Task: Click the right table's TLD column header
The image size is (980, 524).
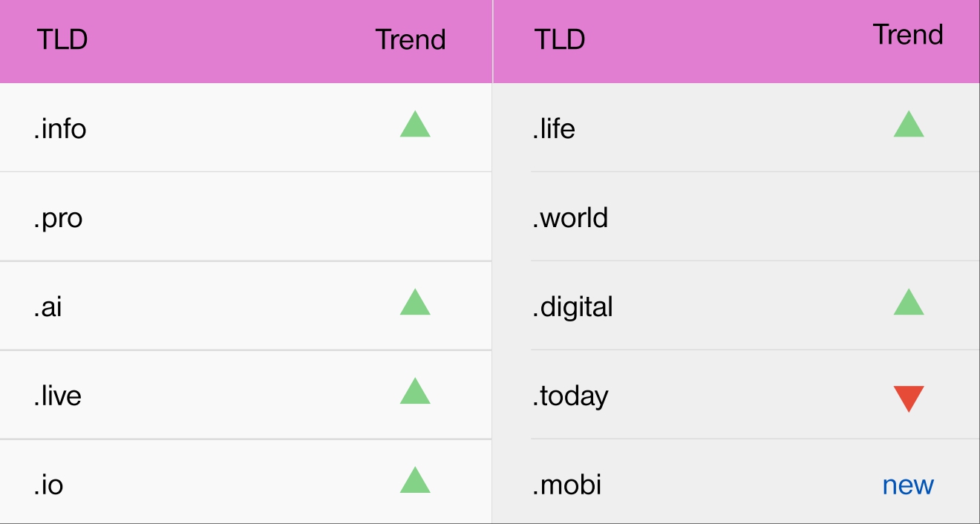Action: click(x=560, y=39)
